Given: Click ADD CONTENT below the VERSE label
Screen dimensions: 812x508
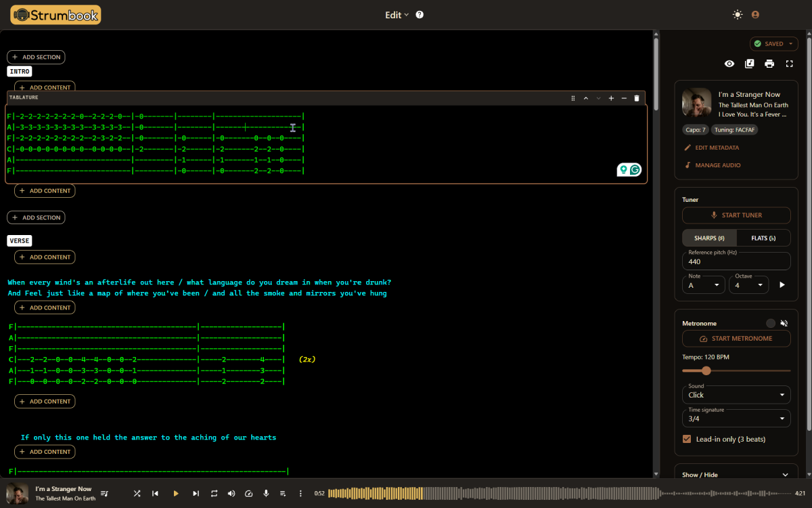Looking at the screenshot, I should [45, 257].
